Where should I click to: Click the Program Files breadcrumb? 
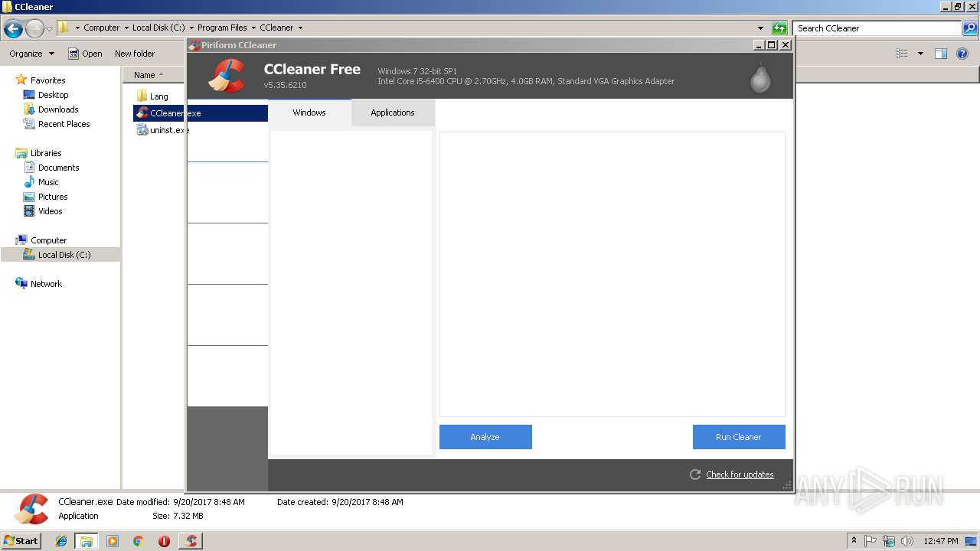click(x=222, y=28)
